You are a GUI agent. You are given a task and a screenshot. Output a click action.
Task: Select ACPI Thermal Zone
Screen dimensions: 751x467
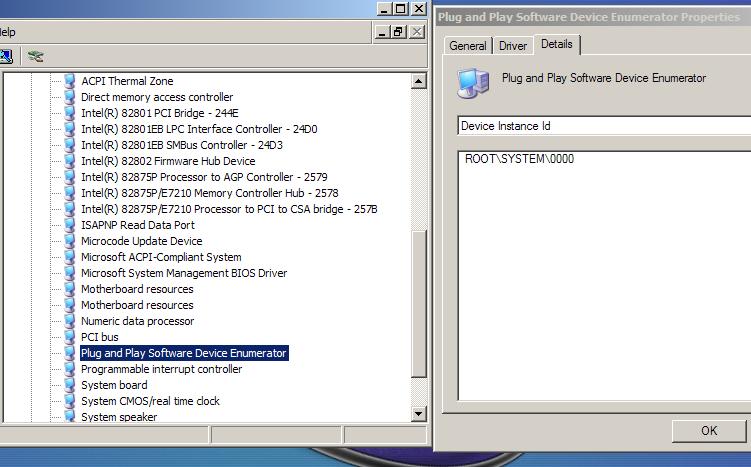pyautogui.click(x=127, y=81)
